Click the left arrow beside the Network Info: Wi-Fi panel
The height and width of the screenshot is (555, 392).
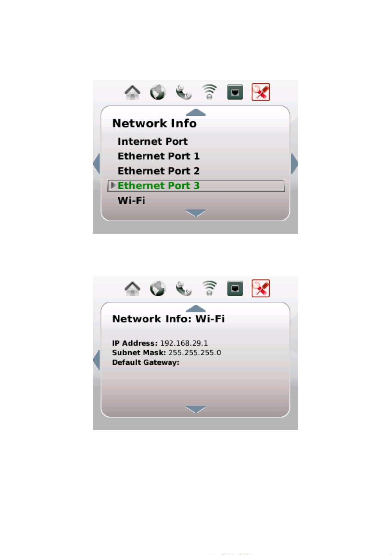tap(96, 360)
